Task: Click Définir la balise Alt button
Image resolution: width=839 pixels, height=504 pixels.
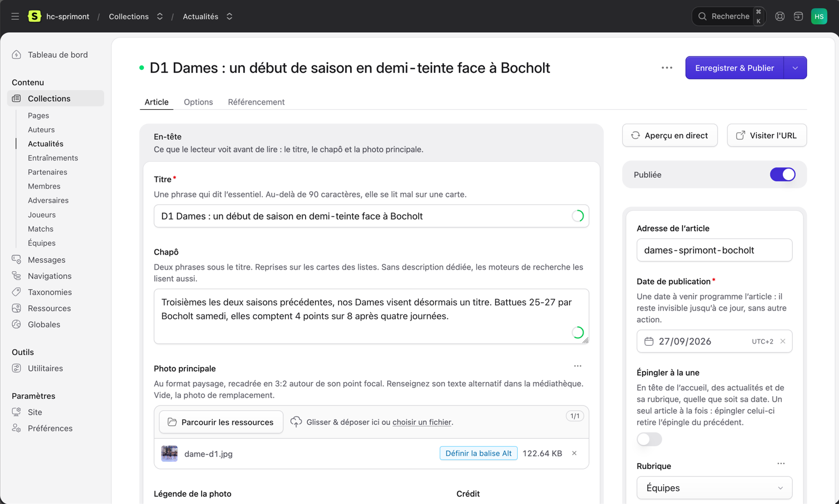Action: pyautogui.click(x=478, y=453)
